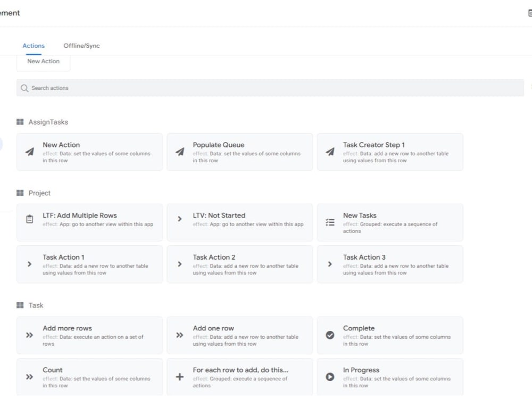This screenshot has width=532, height=399.
Task: Create a new action with New Action button
Action: pyautogui.click(x=43, y=61)
